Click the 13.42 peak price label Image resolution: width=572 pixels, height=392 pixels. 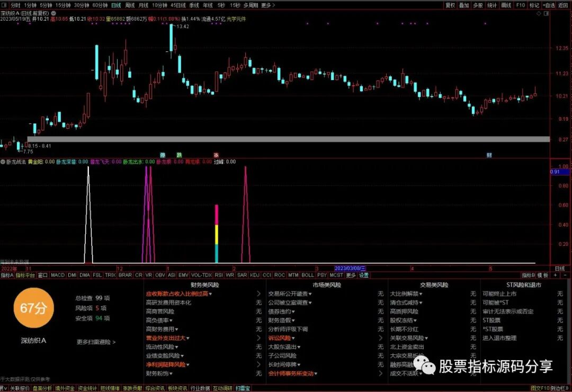pos(183,26)
